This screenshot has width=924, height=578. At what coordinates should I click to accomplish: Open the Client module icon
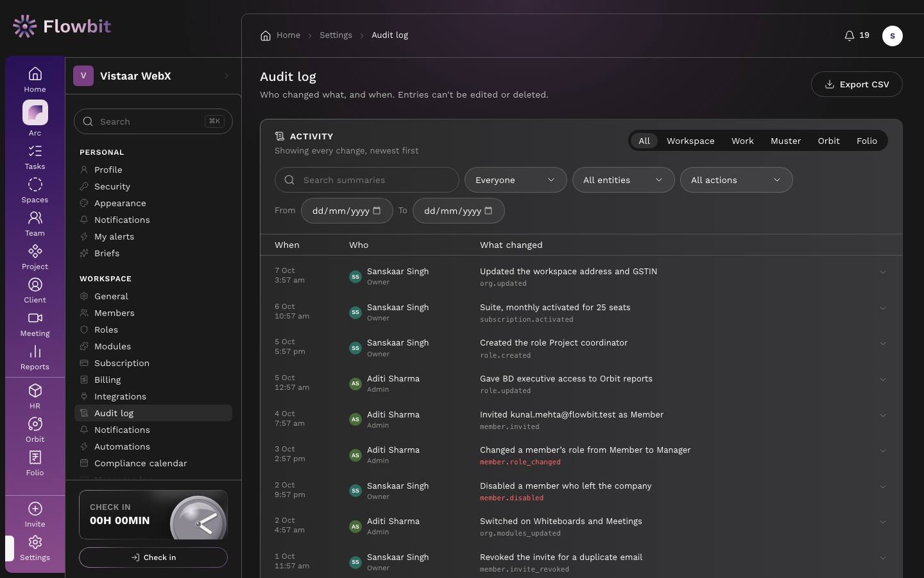point(35,285)
